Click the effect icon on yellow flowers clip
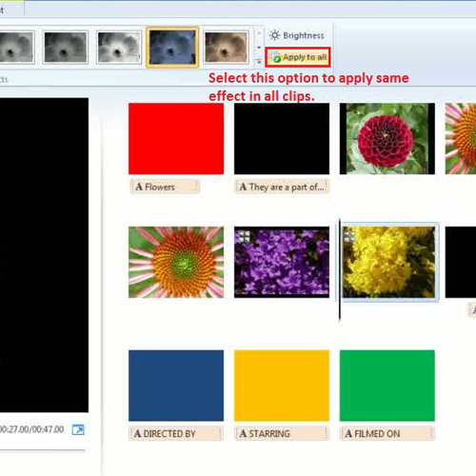The image size is (476, 476). pyautogui.click(x=349, y=236)
